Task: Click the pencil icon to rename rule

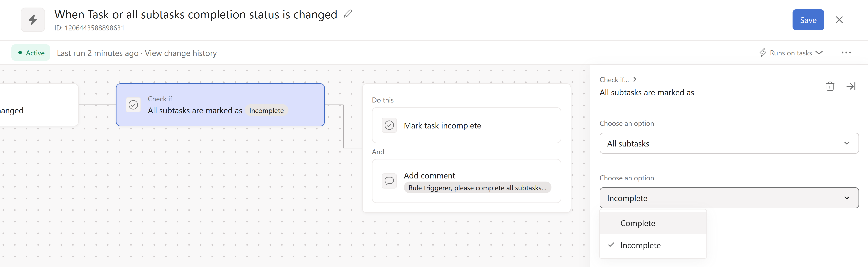Action: pyautogui.click(x=348, y=14)
